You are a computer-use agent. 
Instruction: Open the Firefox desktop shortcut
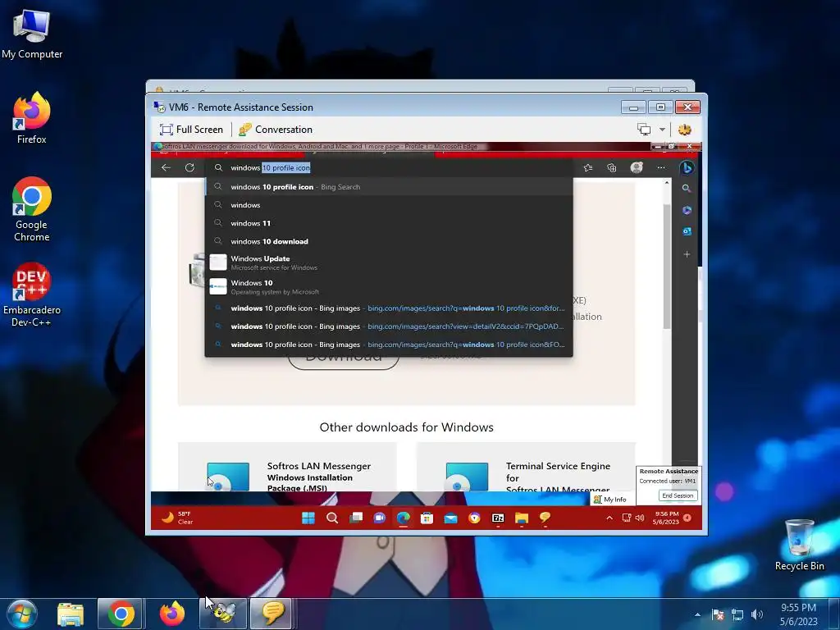click(32, 118)
